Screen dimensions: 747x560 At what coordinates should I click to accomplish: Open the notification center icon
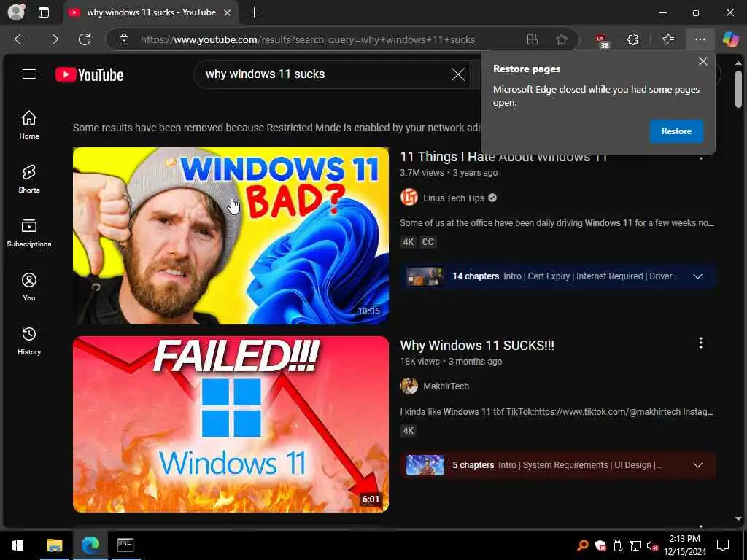point(723,545)
